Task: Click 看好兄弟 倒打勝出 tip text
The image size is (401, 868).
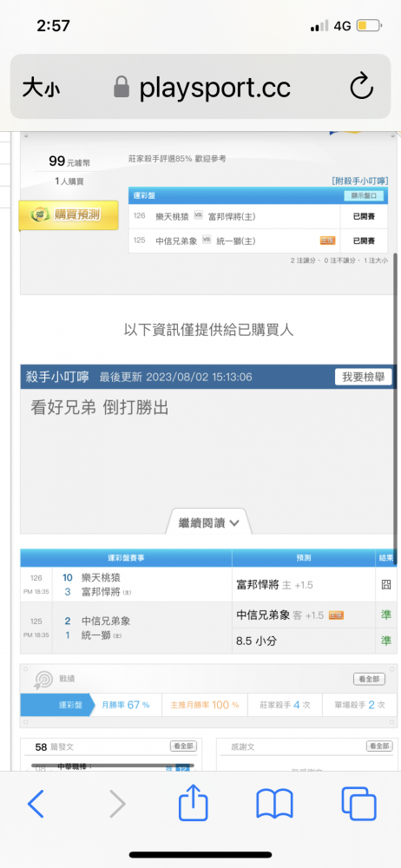Action: click(99, 409)
